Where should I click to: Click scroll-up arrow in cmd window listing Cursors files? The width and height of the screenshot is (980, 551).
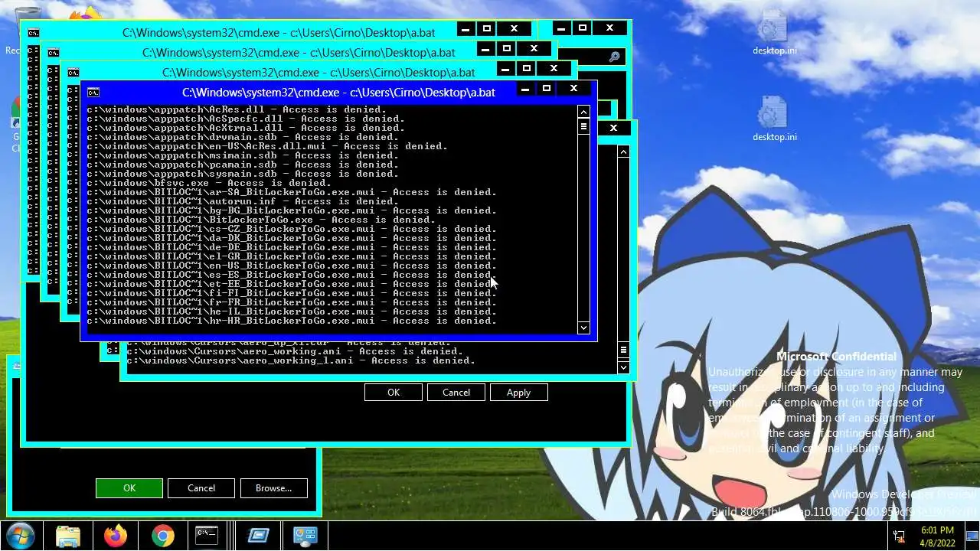(x=623, y=152)
